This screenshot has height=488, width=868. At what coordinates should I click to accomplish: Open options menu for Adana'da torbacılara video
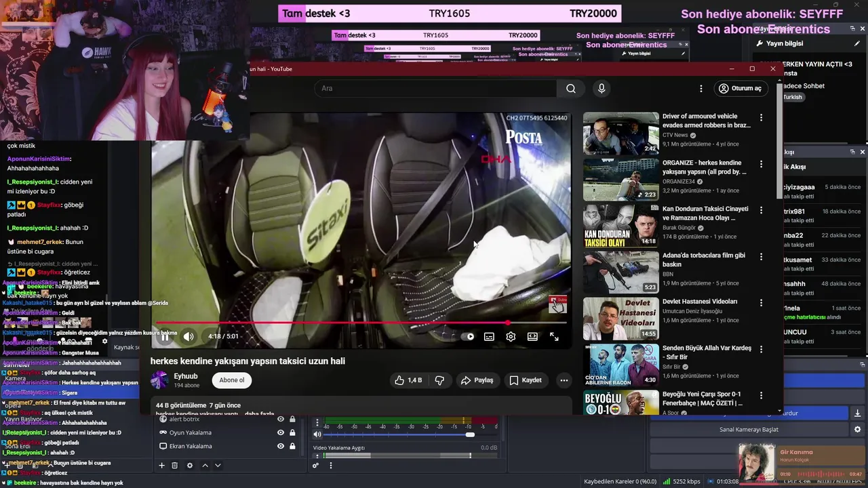tap(761, 257)
